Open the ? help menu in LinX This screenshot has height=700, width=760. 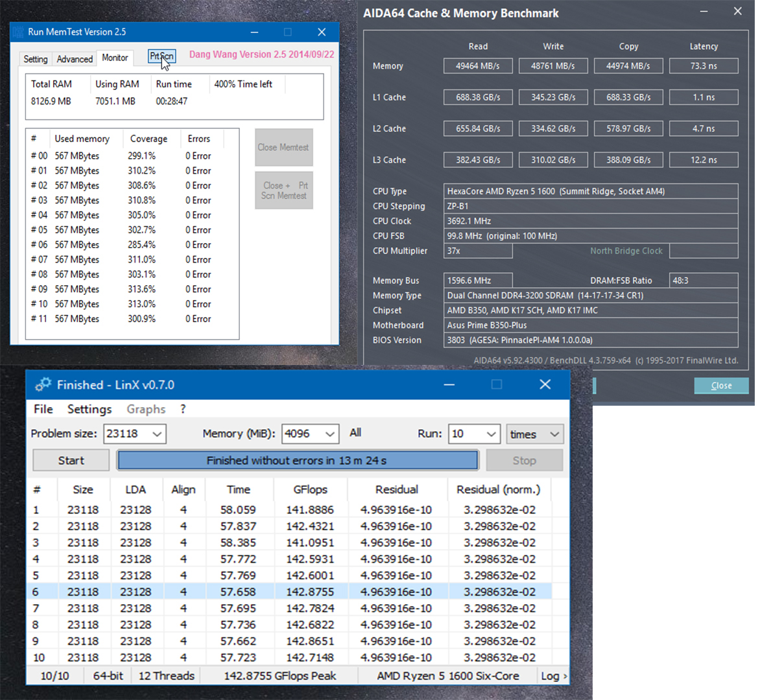pyautogui.click(x=183, y=410)
